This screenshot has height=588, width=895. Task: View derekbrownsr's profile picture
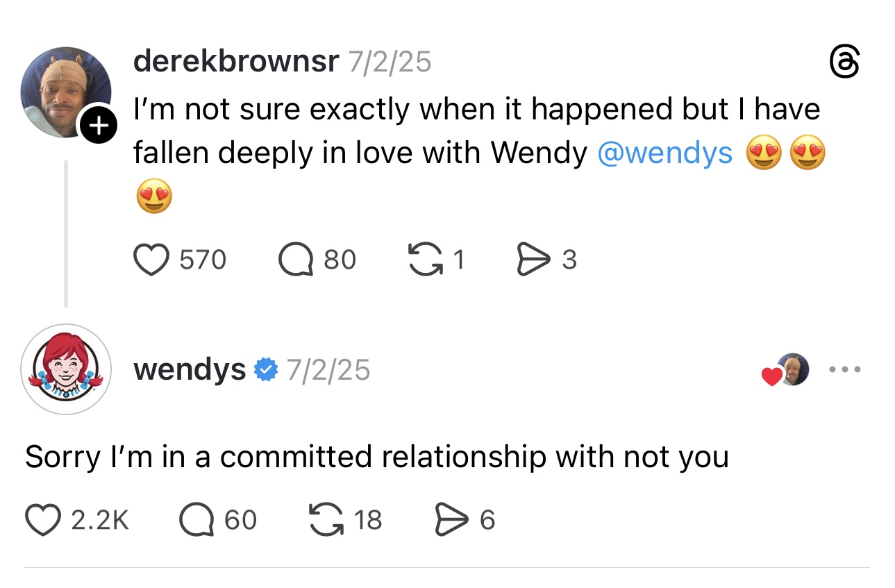[x=66, y=92]
